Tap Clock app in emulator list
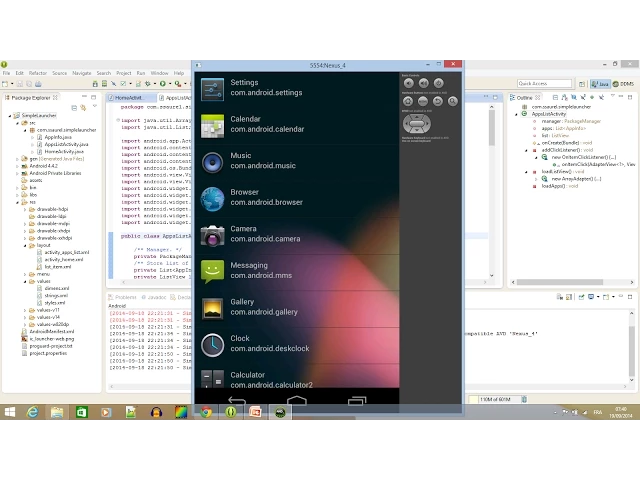This screenshot has height=480, width=640. (x=297, y=344)
